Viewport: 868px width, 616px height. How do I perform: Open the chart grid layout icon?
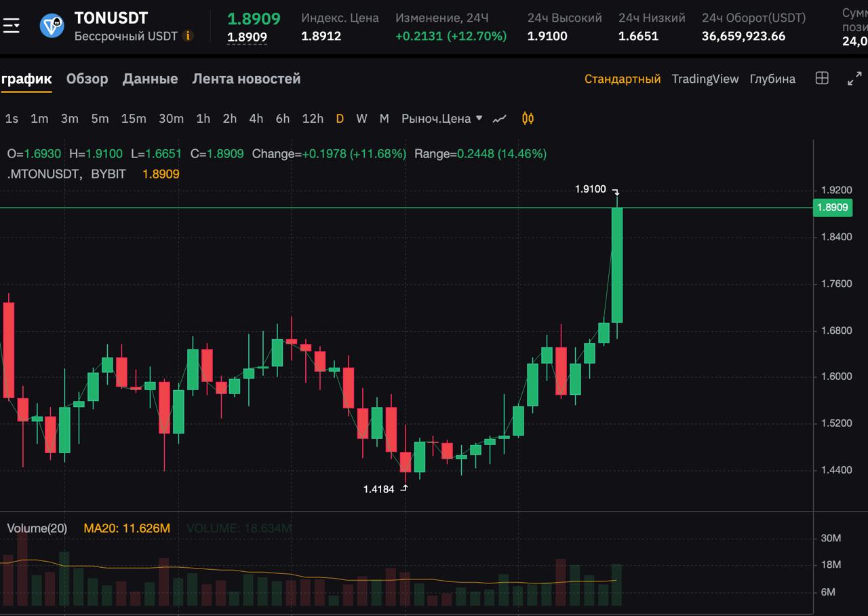pos(822,78)
